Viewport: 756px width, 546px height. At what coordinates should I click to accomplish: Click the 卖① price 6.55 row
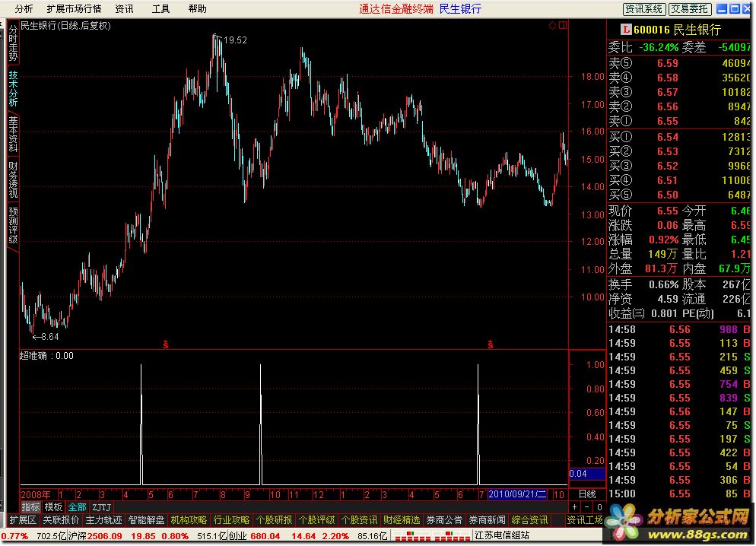679,121
